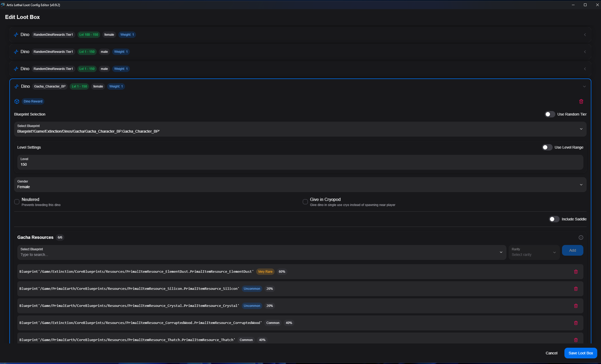Click the Uncommon badge on the Silicon row
The image size is (601, 364).
[x=252, y=289]
